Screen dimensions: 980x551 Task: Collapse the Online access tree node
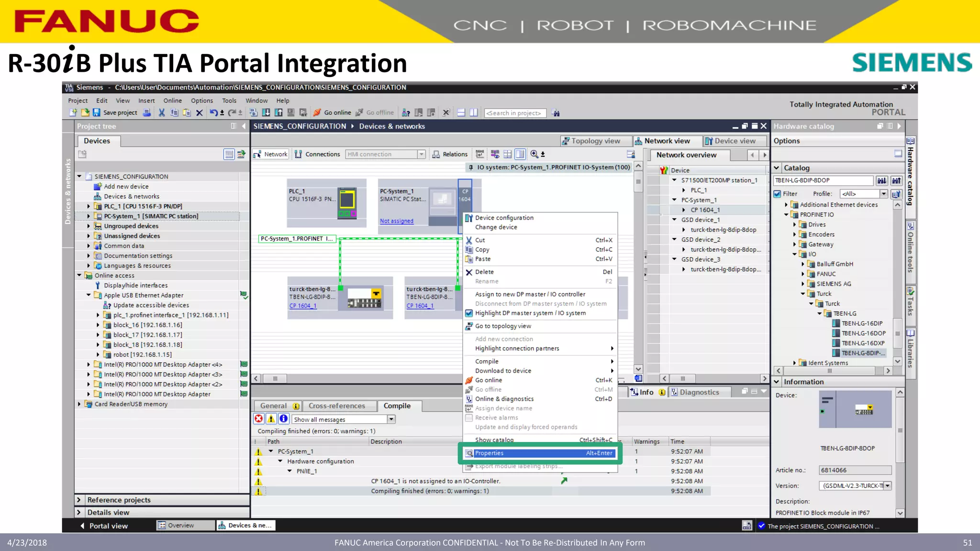pyautogui.click(x=79, y=275)
